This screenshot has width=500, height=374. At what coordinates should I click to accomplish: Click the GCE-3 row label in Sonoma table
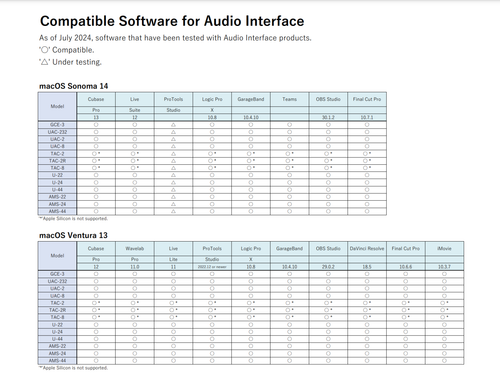57,125
